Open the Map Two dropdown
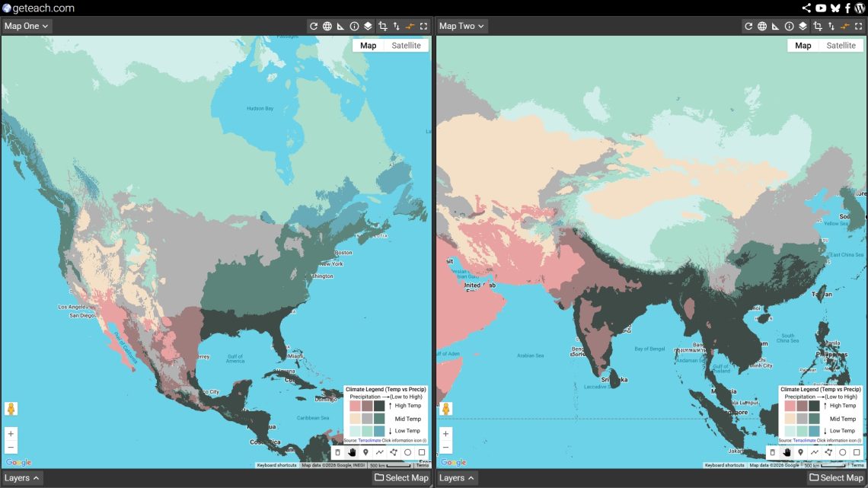Image resolution: width=868 pixels, height=488 pixels. pos(461,26)
